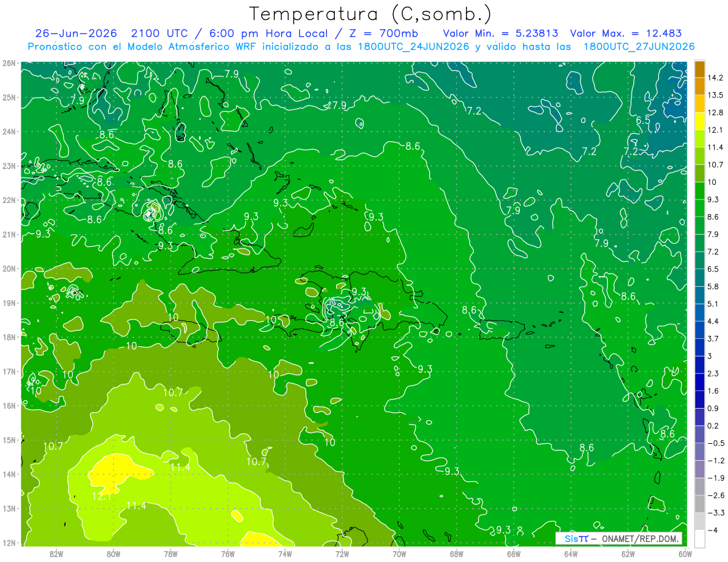
Task: Click the '15N' latitude axis label
Action: (x=9, y=440)
